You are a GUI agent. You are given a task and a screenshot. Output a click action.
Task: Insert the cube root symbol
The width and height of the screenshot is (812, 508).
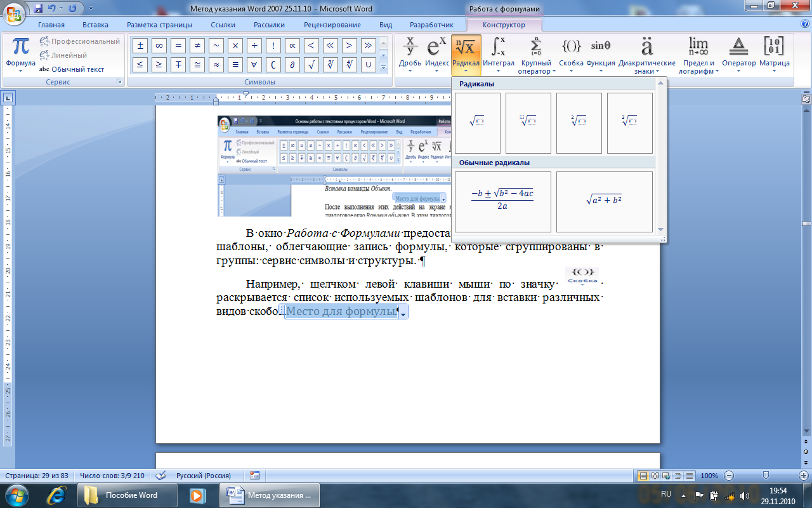click(331, 65)
